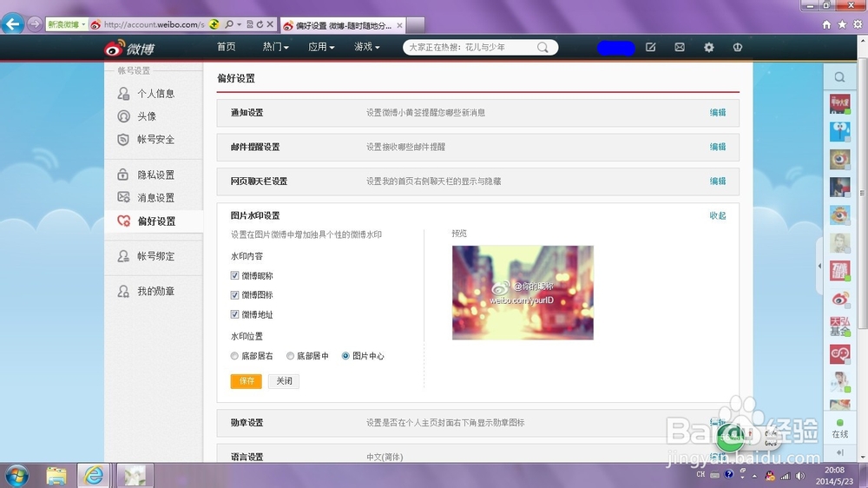868x488 pixels.
Task: Open 我的勋章 in sidebar
Action: coord(154,292)
